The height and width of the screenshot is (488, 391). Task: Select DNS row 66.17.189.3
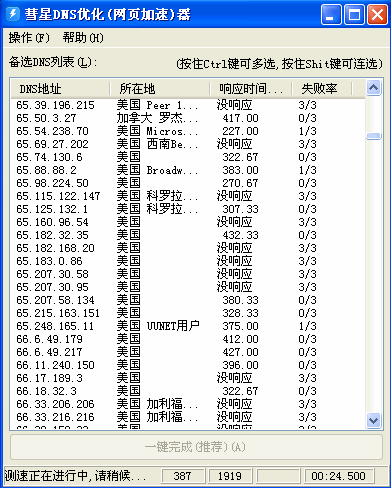(188, 378)
